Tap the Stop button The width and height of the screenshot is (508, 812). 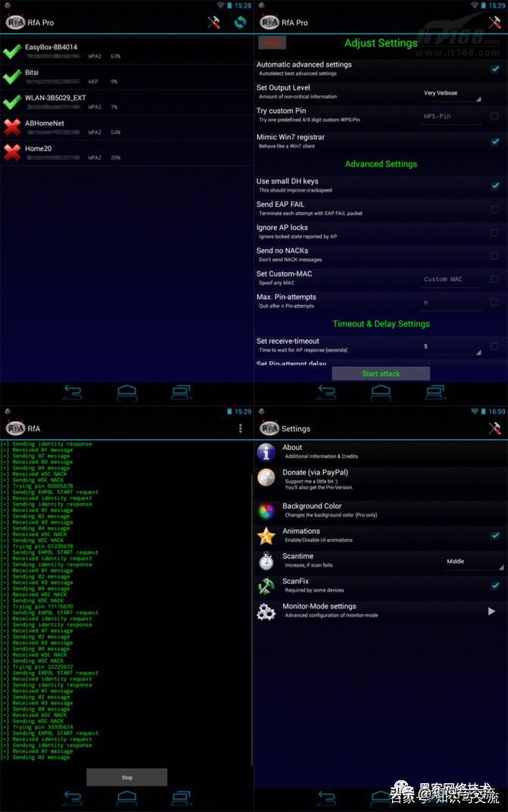[127, 777]
